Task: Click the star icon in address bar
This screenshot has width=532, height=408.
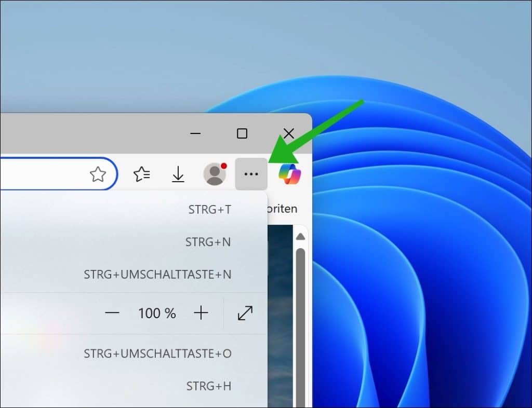Action: point(98,174)
